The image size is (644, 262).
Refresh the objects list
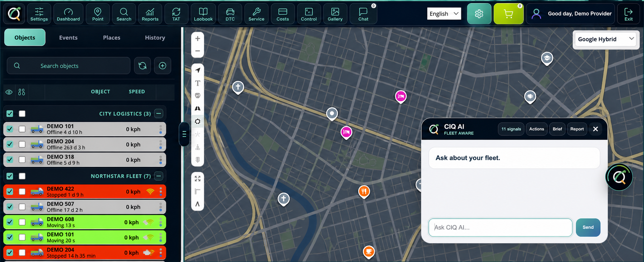142,66
